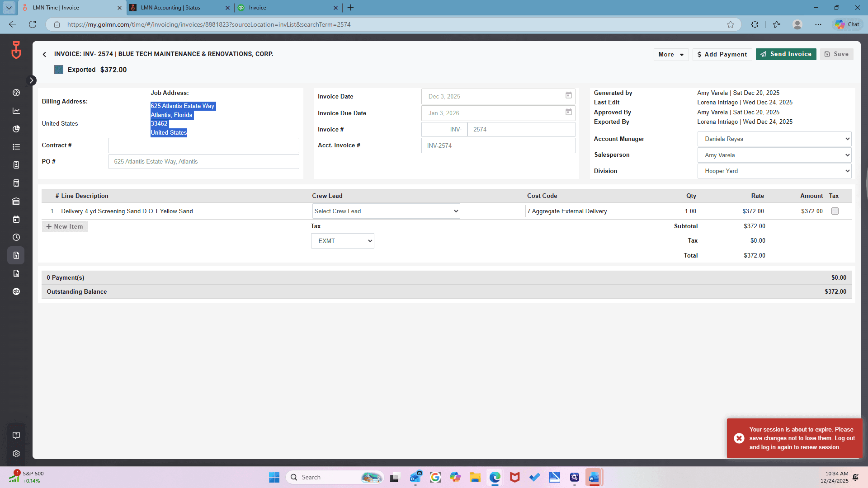Click the address bar URL
This screenshot has height=488, width=868.
click(x=209, y=24)
